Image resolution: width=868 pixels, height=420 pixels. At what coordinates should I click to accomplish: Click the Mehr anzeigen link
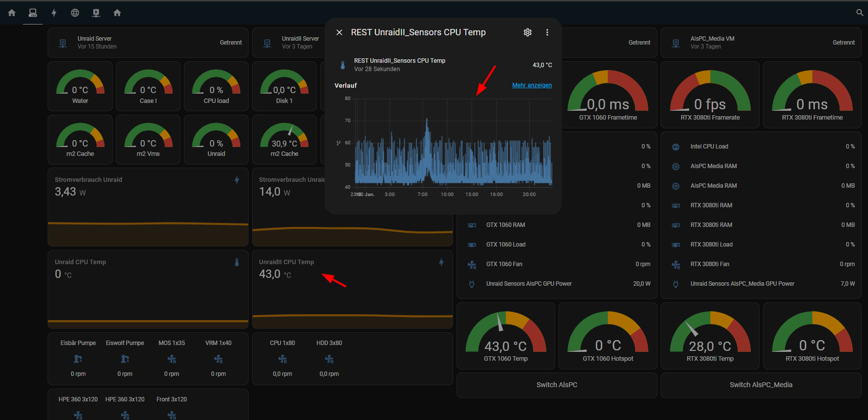click(532, 85)
